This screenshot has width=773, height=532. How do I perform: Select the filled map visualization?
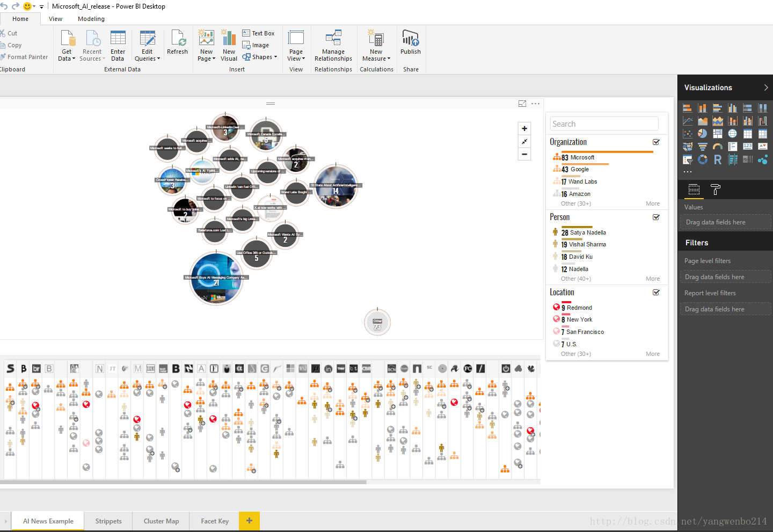[687, 146]
